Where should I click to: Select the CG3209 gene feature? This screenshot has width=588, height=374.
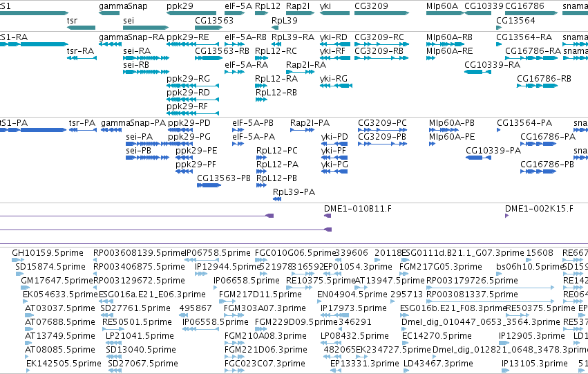click(381, 13)
